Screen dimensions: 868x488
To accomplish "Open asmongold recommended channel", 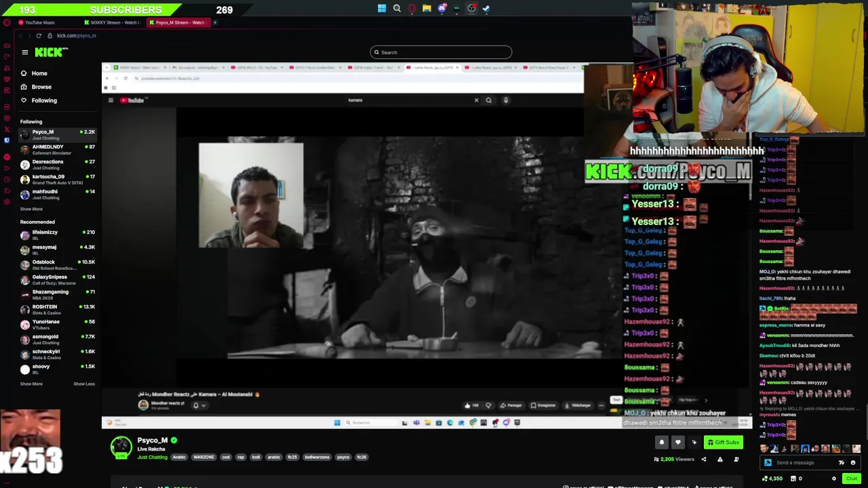I will click(58, 339).
